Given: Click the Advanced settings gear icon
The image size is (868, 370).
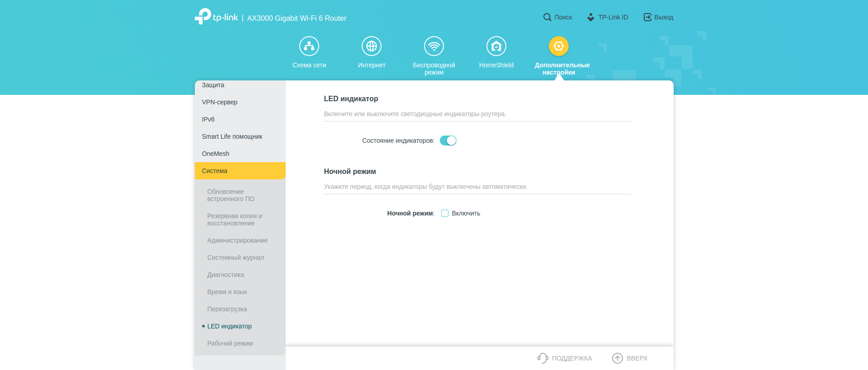Looking at the screenshot, I should [x=559, y=46].
